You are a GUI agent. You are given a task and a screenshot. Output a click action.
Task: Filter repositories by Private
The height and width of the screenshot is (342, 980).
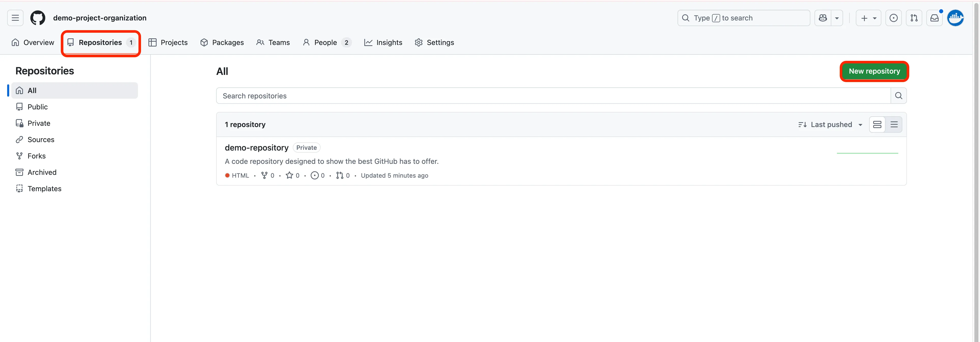[38, 123]
